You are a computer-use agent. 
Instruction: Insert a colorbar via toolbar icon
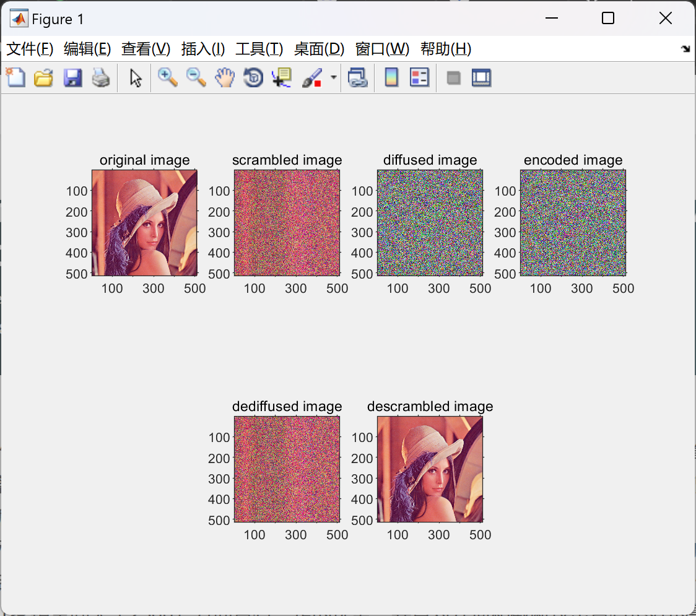(391, 77)
